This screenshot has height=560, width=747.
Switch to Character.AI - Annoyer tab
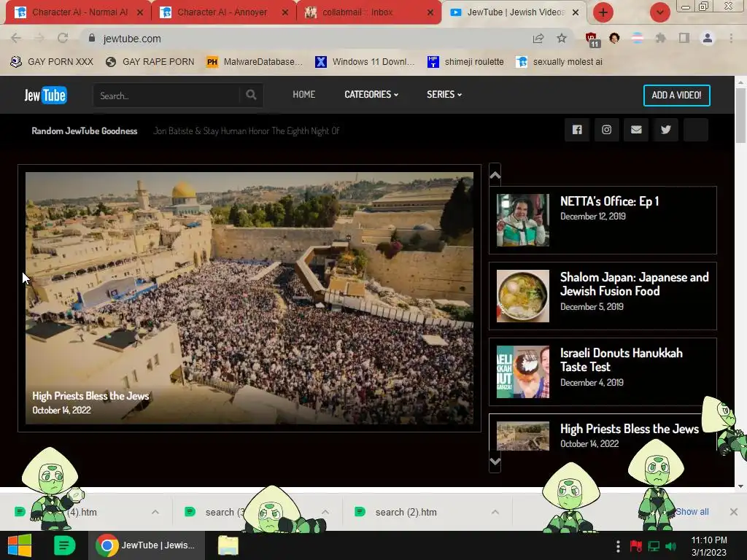tap(224, 12)
